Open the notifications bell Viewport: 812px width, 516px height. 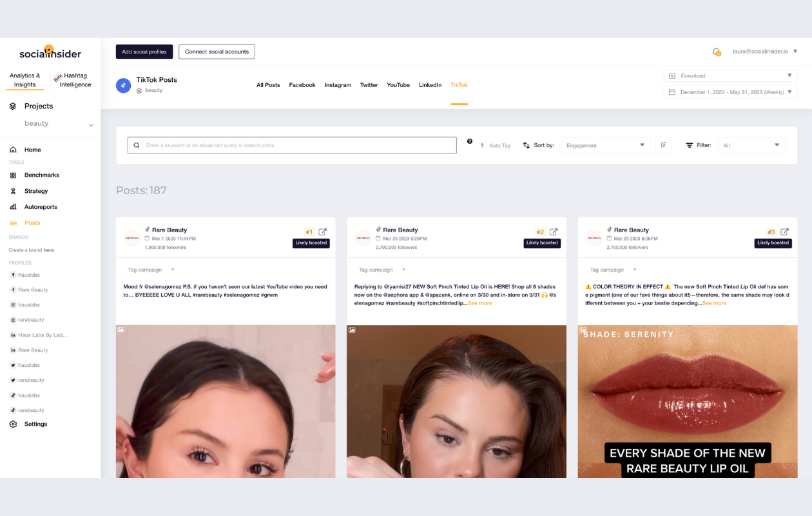pyautogui.click(x=716, y=52)
